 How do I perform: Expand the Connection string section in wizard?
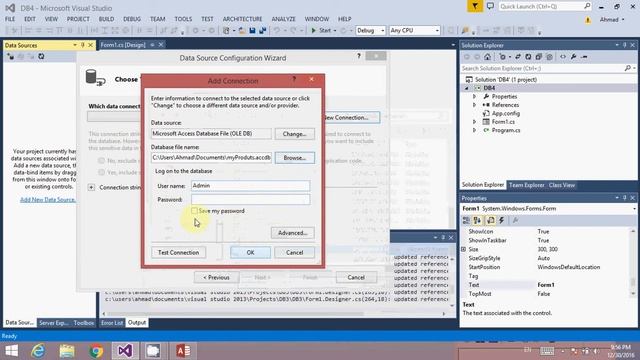[x=91, y=187]
